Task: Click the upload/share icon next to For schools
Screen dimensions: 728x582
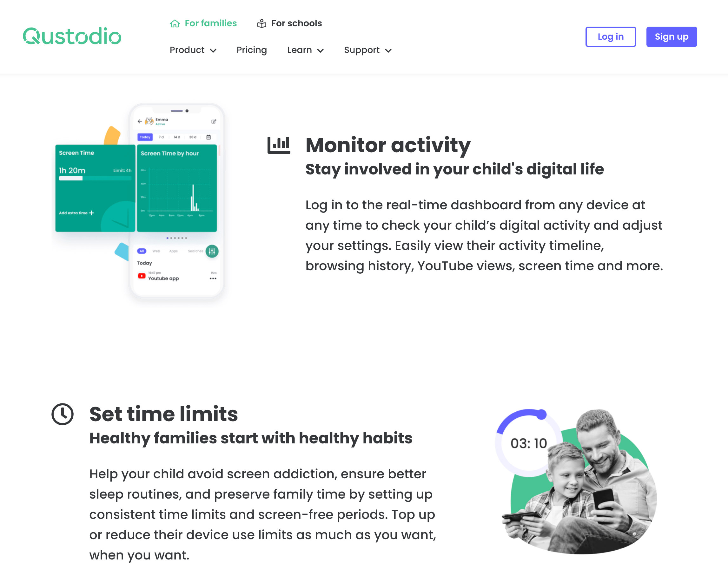Action: tap(261, 23)
